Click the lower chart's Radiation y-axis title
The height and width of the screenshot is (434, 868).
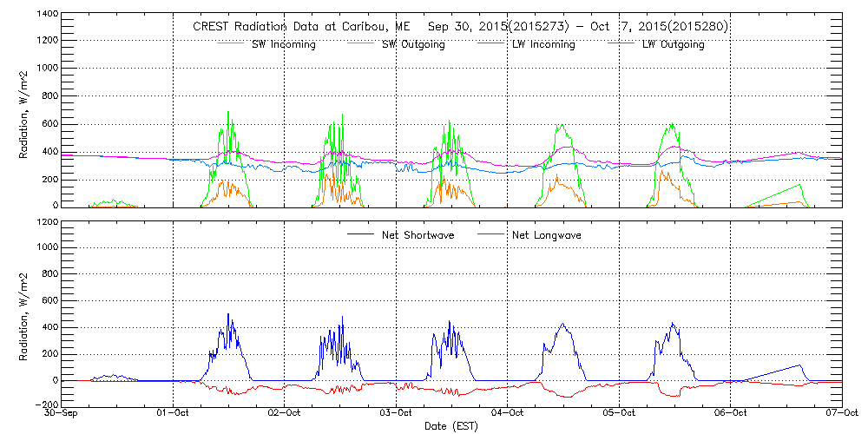click(24, 314)
